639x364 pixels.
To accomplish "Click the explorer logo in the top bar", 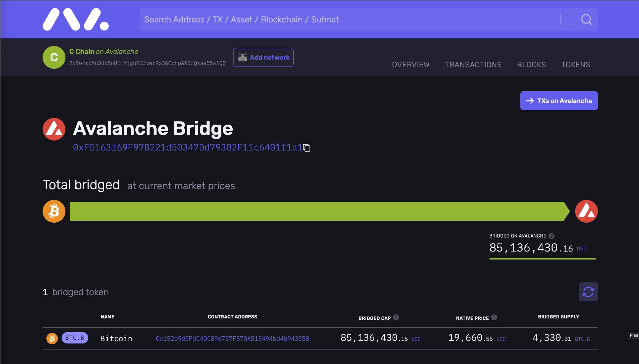I will click(x=75, y=19).
